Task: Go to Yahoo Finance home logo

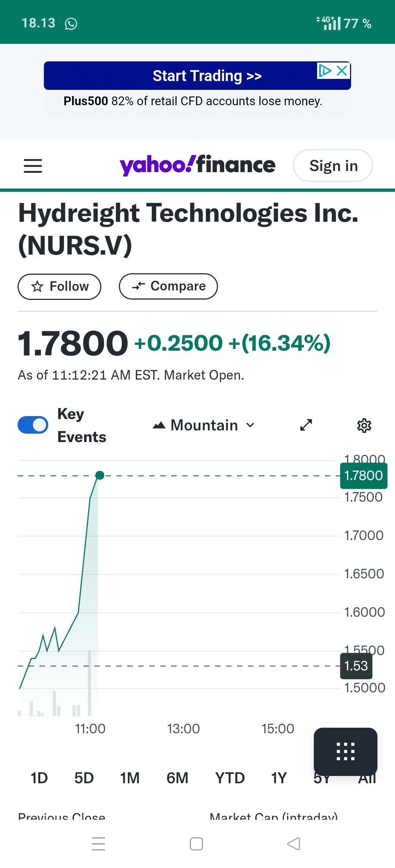Action: 197,165
